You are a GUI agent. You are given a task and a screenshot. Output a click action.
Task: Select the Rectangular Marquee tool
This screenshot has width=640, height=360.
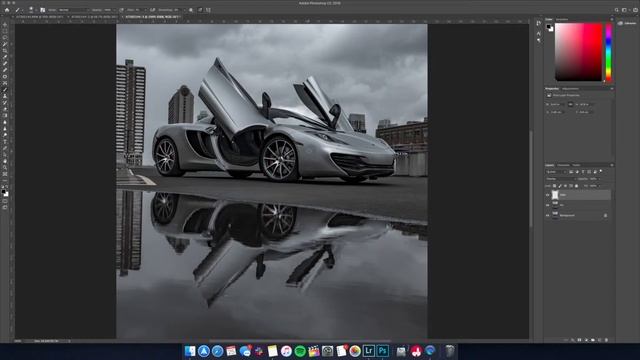[x=5, y=31]
